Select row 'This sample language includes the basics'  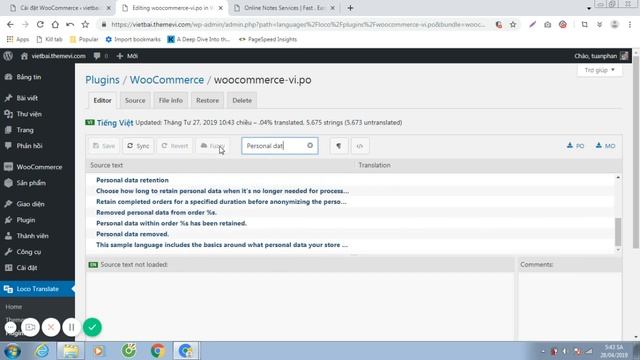(x=350, y=245)
